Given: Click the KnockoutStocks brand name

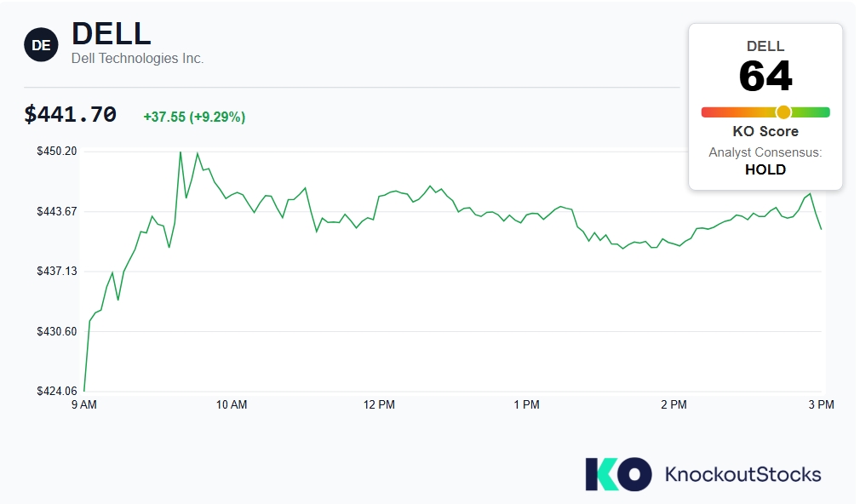Looking at the screenshot, I should tap(742, 474).
